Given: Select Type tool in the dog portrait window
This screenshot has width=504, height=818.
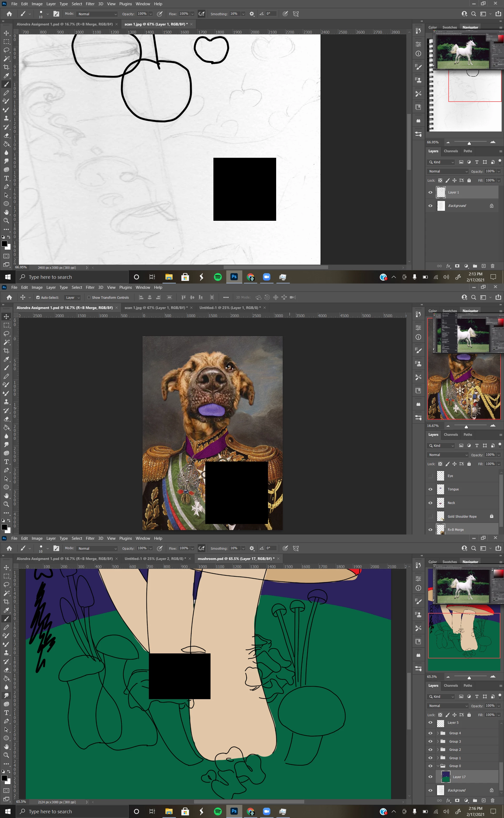Looking at the screenshot, I should tap(6, 462).
